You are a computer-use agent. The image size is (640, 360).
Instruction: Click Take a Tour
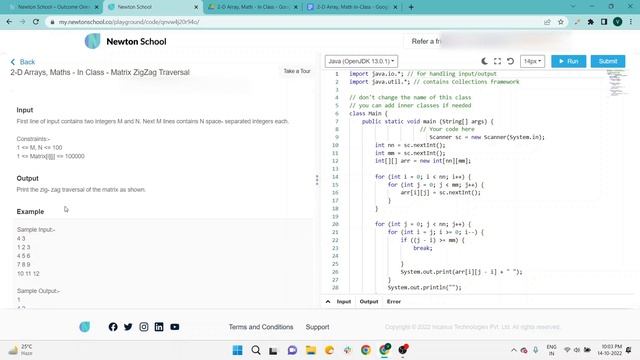point(297,71)
